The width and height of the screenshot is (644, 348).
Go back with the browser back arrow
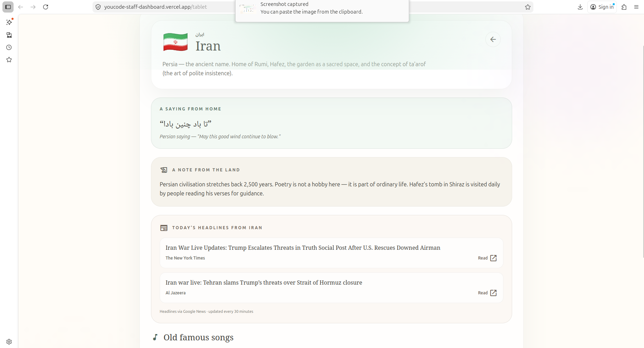coord(21,7)
